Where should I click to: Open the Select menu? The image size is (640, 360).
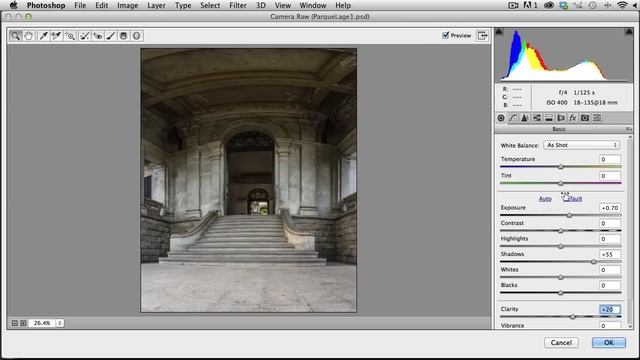click(210, 5)
